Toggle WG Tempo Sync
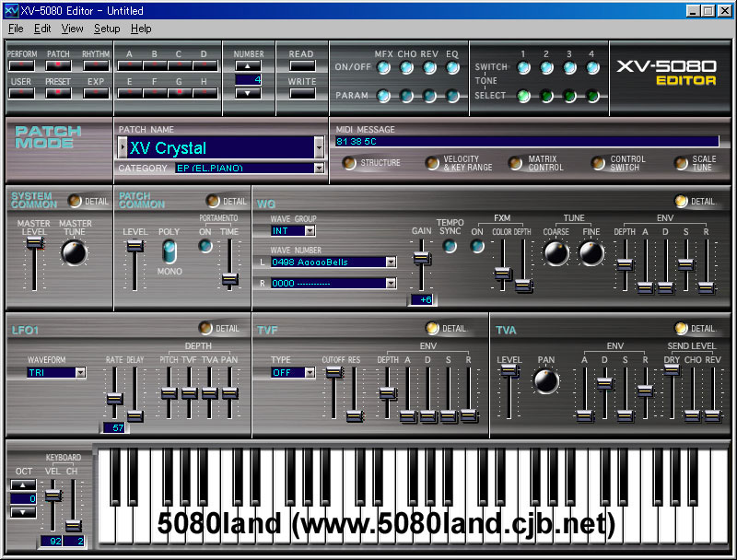 point(450,245)
